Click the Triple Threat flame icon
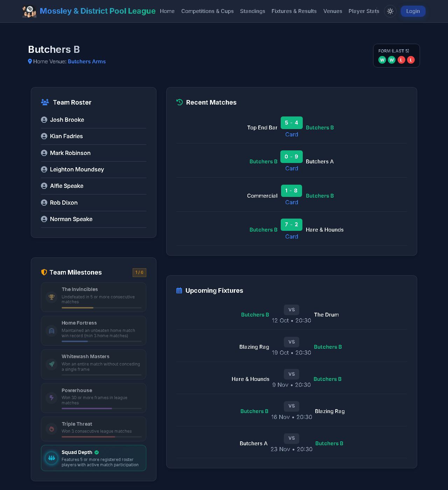Viewport: 448px width, 490px height. (51, 429)
